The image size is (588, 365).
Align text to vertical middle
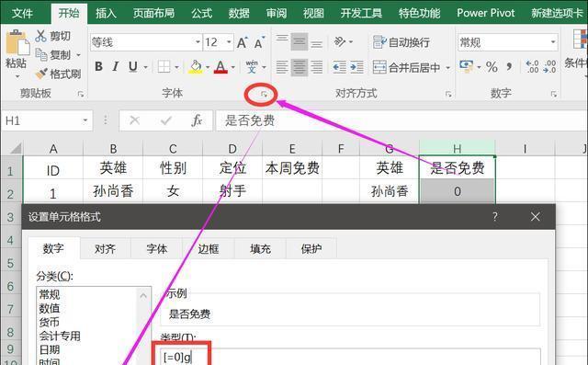(x=300, y=41)
